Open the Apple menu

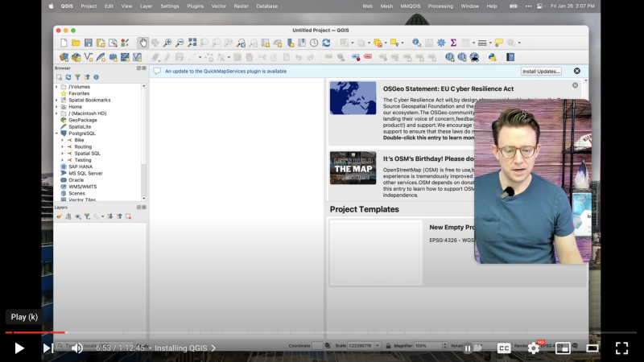click(x=51, y=6)
